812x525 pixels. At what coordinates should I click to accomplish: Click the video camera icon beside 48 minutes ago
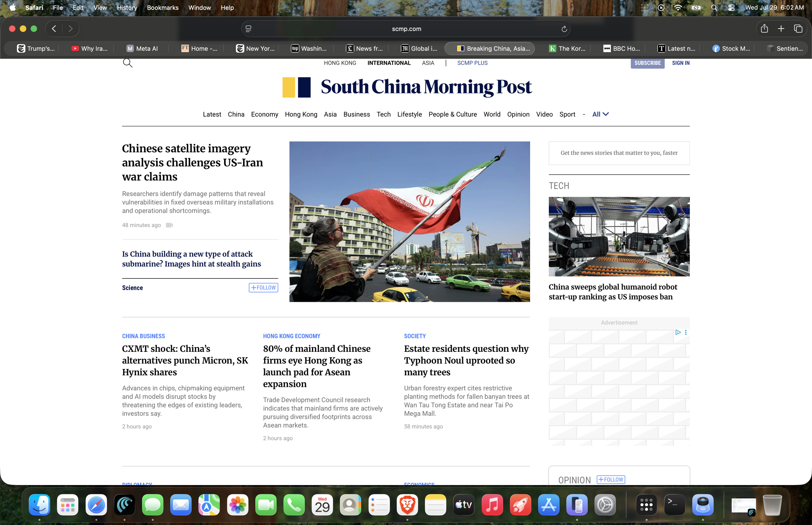point(169,225)
